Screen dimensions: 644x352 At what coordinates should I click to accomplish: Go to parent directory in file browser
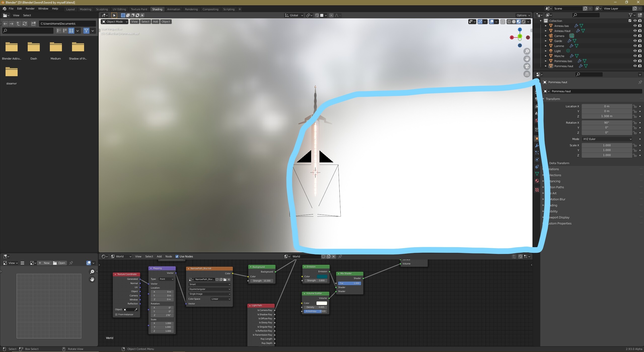(18, 24)
